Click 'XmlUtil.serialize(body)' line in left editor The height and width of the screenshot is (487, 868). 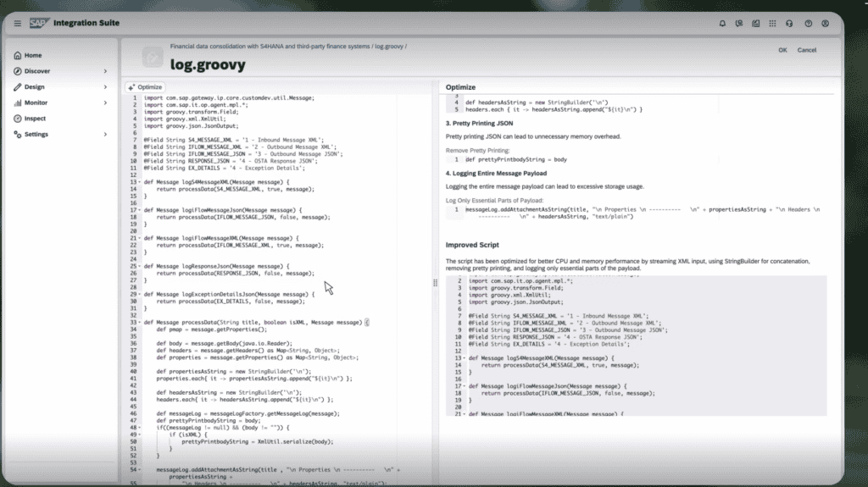click(x=258, y=441)
